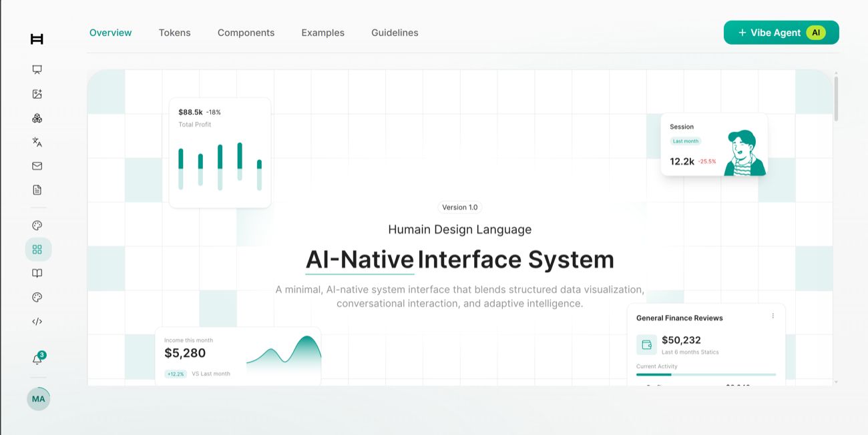Screen dimensions: 868x435
Task: Click the Vibe Agent AI button
Action: click(x=781, y=33)
